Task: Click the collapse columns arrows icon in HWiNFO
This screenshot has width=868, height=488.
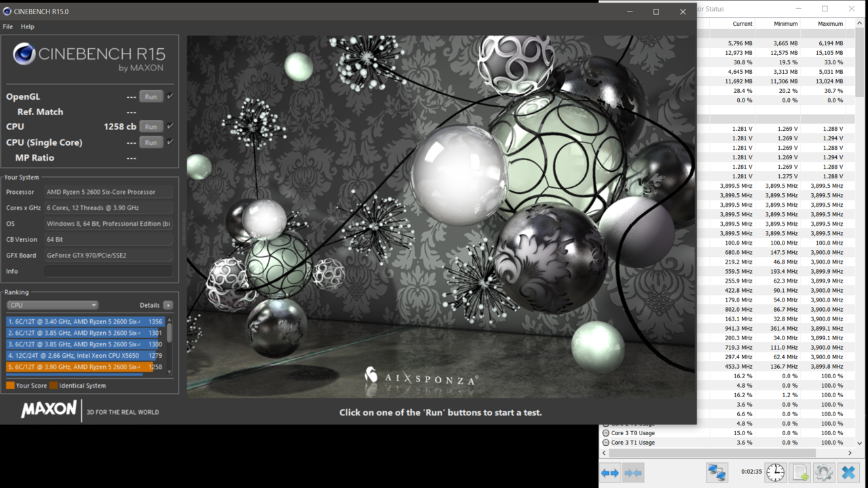Action: click(x=633, y=472)
